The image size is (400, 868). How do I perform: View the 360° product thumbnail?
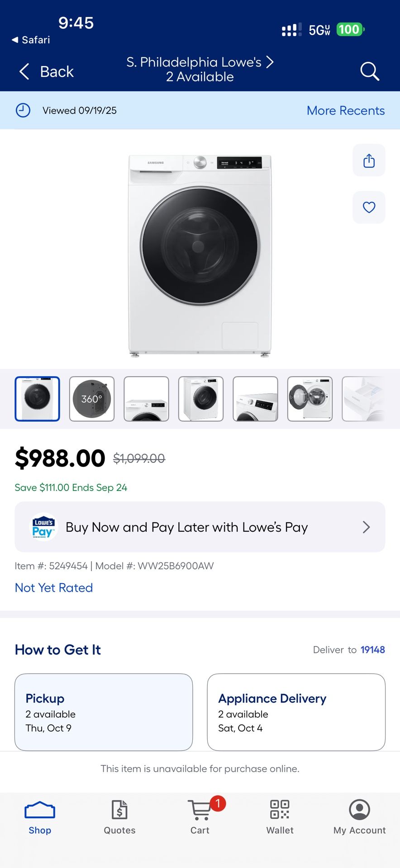tap(92, 399)
